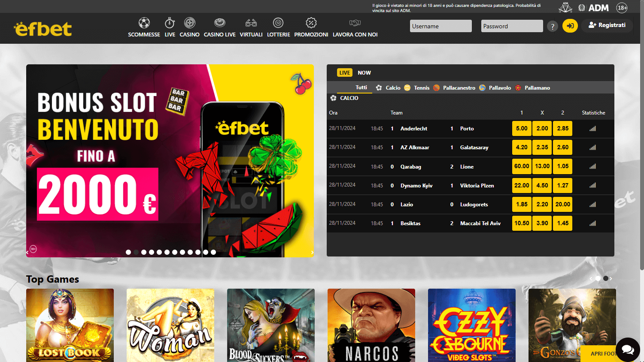
Task: Select the first Top Games page dot
Action: 598,278
